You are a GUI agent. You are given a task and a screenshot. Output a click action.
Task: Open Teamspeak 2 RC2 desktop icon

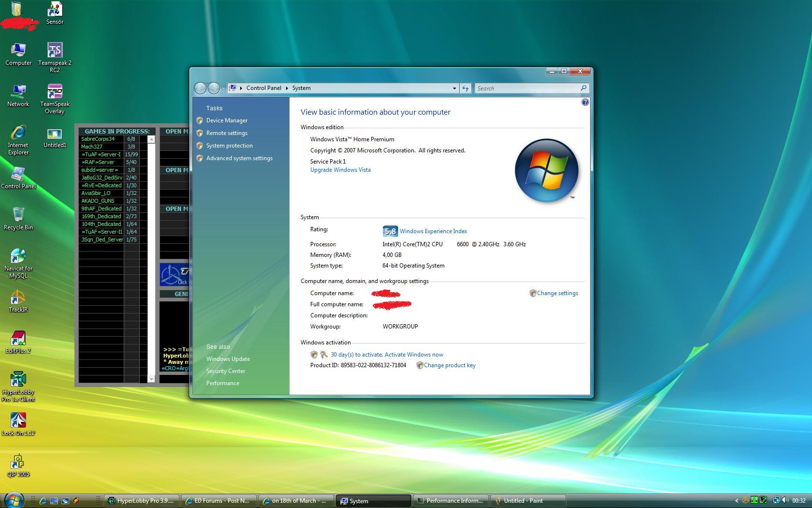pos(55,58)
